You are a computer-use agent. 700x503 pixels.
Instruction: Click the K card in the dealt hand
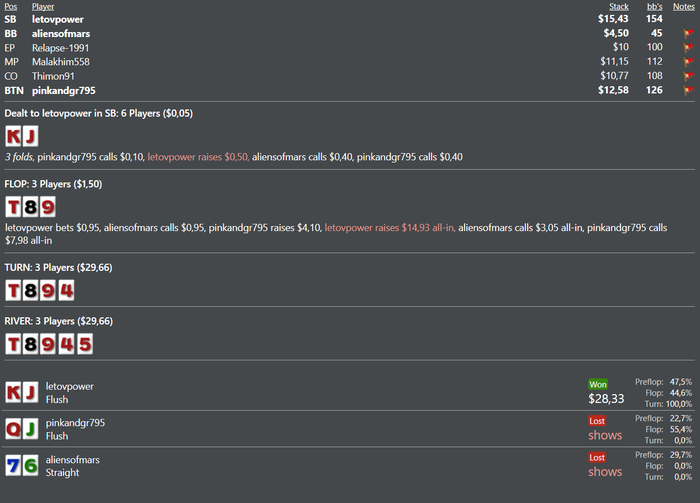coord(14,135)
